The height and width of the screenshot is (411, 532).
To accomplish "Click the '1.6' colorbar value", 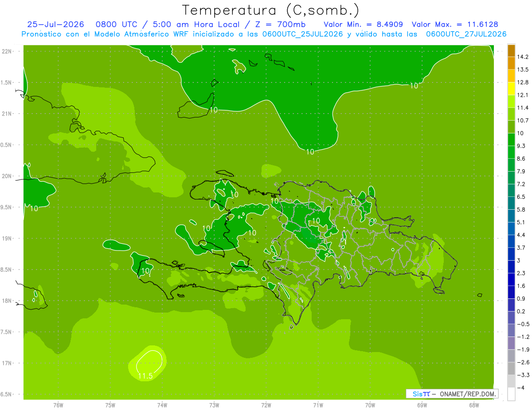I will [x=521, y=286].
